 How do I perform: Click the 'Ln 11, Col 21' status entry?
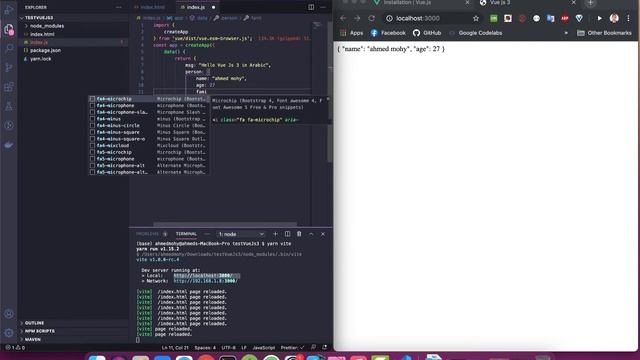pyautogui.click(x=175, y=348)
